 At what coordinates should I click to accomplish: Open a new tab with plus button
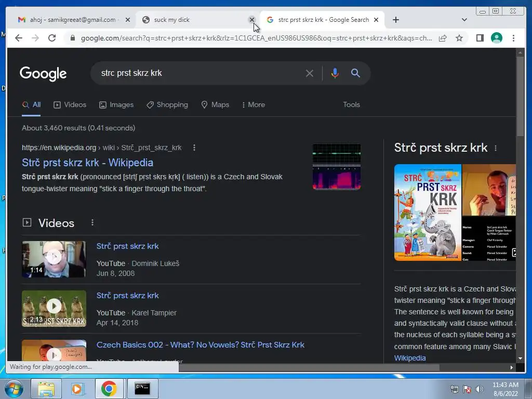click(395, 20)
